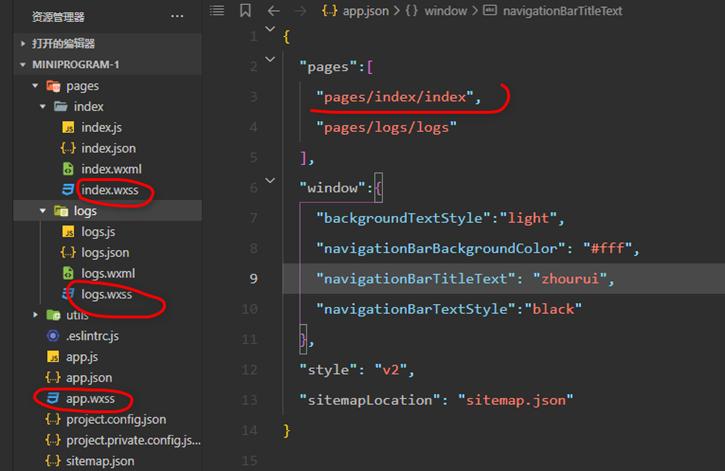Click the navigationBarTitleText breadcrumb
Screen dimensions: 725x471
click(x=553, y=11)
